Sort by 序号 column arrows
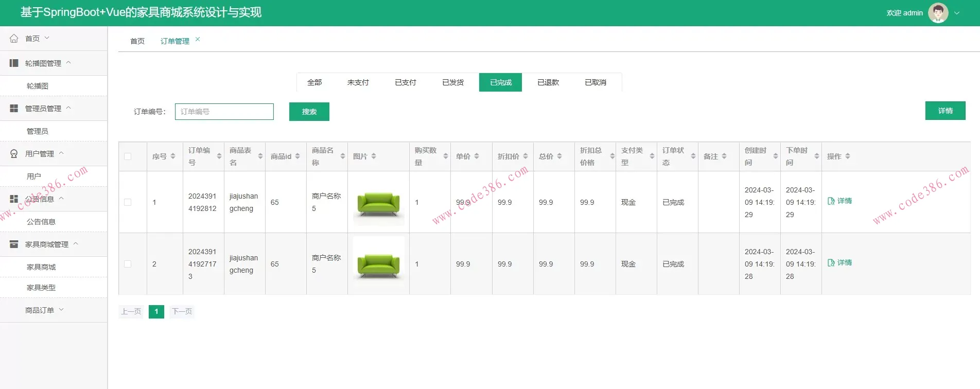This screenshot has width=980, height=389. point(173,156)
